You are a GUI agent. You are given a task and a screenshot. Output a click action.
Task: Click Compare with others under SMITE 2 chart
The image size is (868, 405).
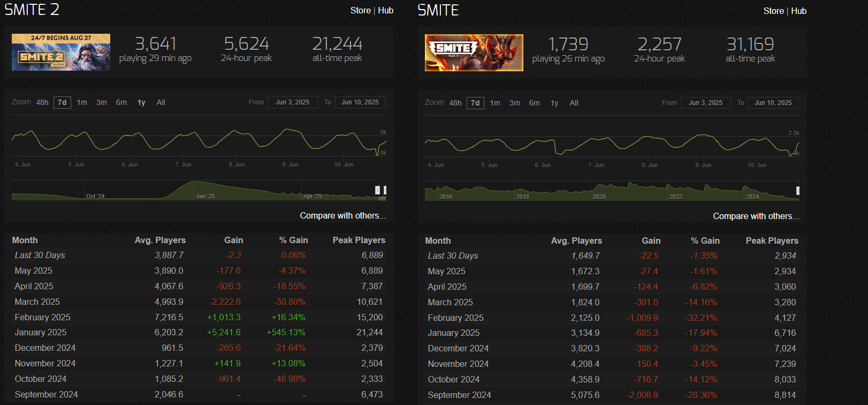[342, 215]
